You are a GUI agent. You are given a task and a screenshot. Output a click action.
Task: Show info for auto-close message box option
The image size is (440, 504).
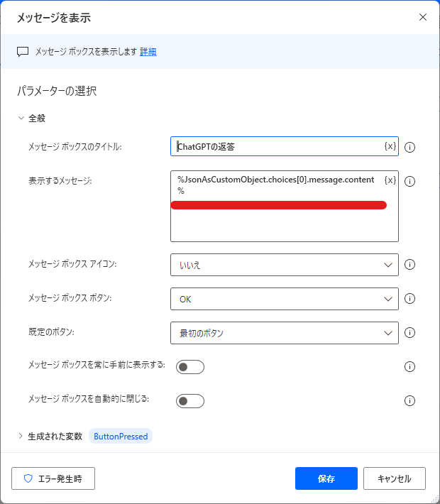click(409, 401)
